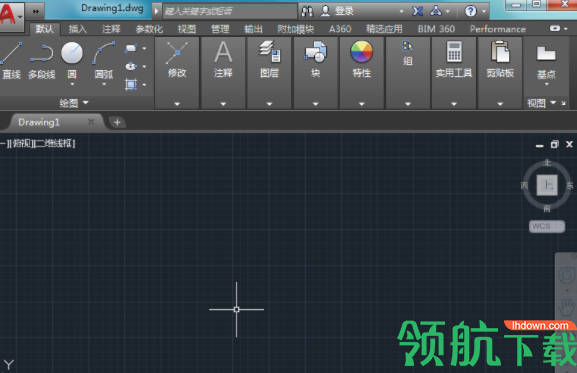Click the keyword search input field
The width and height of the screenshot is (577, 373).
(230, 11)
